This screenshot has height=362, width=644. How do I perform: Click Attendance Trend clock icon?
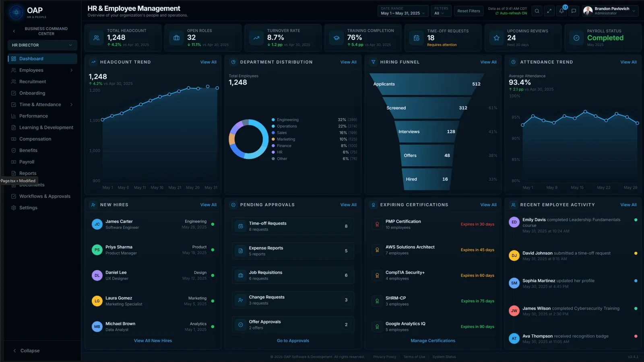[x=514, y=62]
